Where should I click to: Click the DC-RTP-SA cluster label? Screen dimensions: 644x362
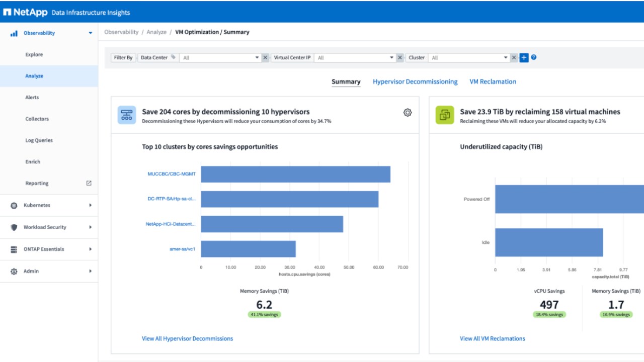coord(172,199)
